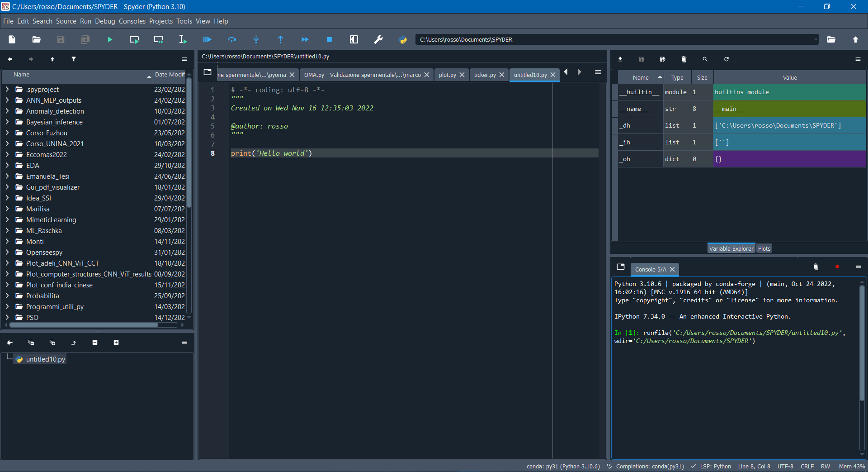
Task: Open Preferences with the wrench icon
Action: 378,40
